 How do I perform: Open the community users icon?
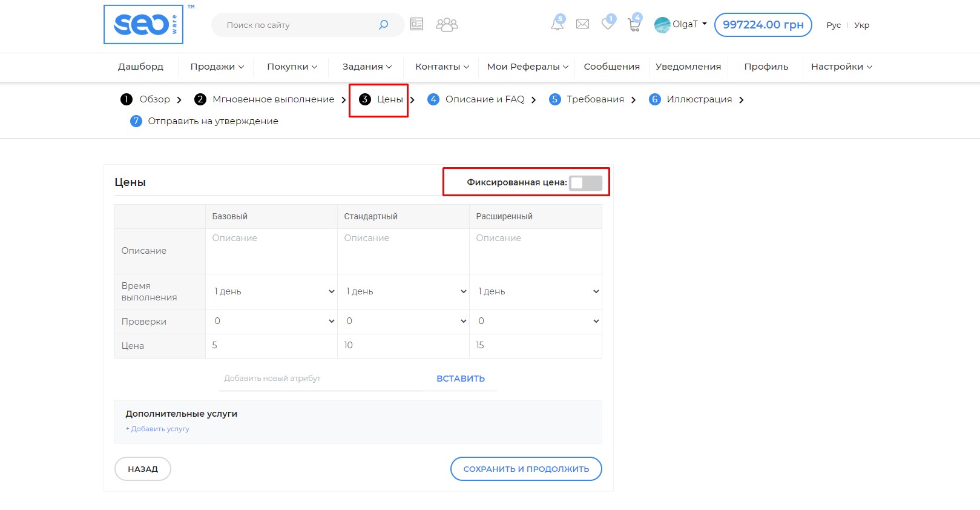pyautogui.click(x=447, y=25)
